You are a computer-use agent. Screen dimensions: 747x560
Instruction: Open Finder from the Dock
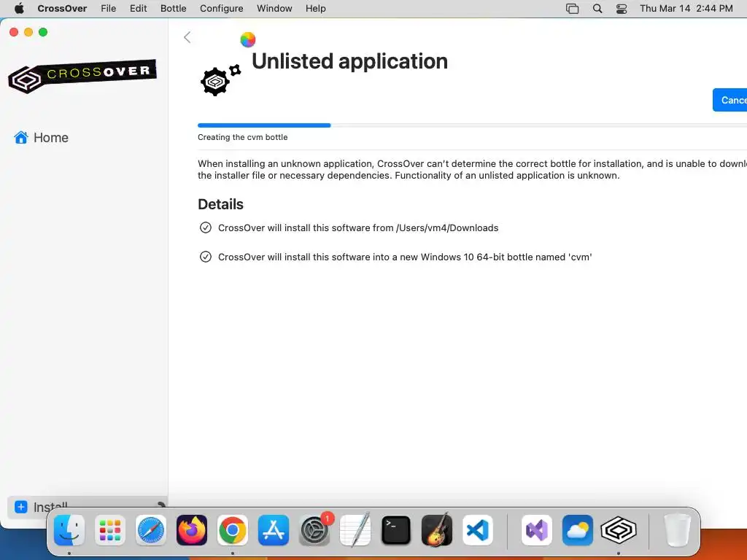point(69,530)
